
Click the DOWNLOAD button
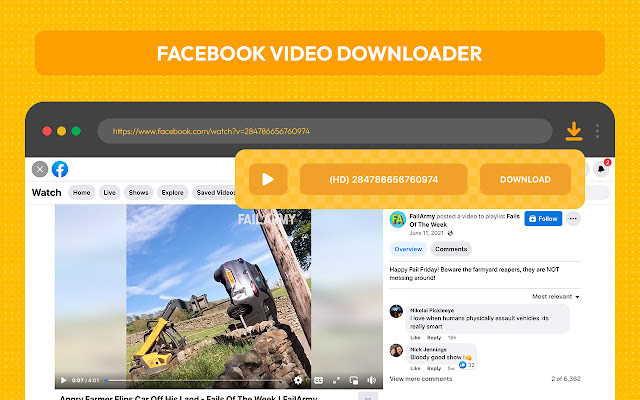pos(525,179)
